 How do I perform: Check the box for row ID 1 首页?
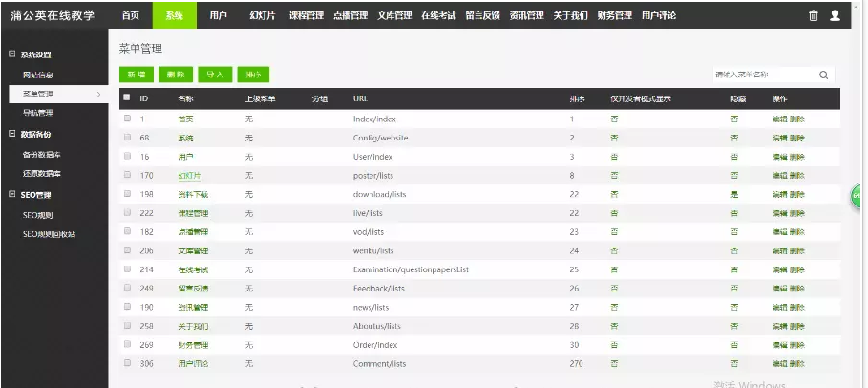tap(127, 119)
